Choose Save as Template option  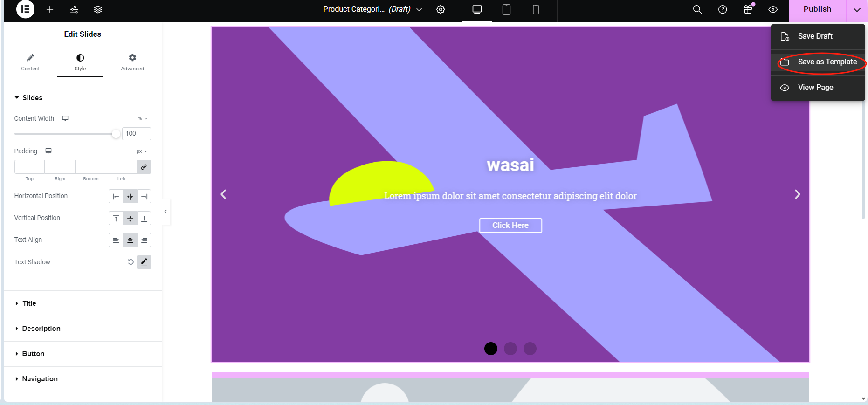[x=818, y=62]
